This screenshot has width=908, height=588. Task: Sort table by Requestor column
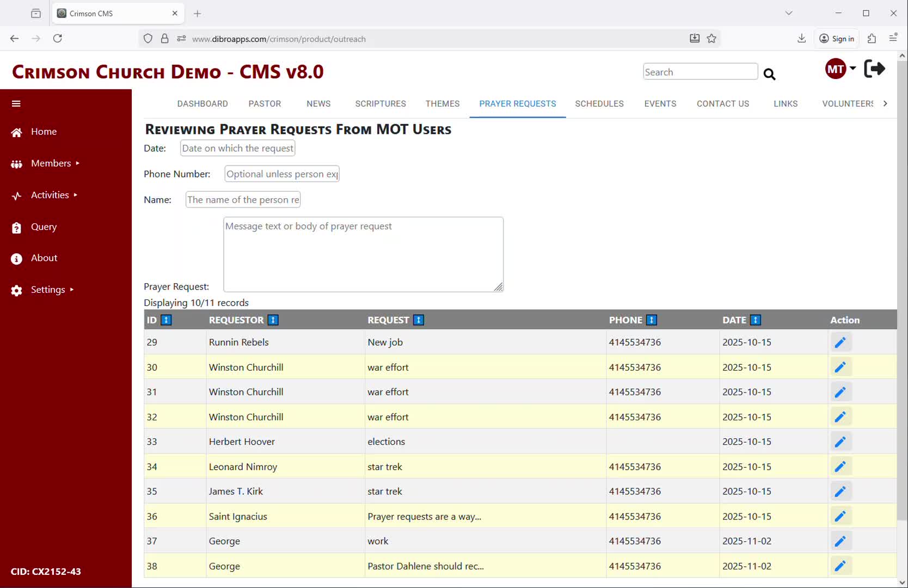pos(273,320)
